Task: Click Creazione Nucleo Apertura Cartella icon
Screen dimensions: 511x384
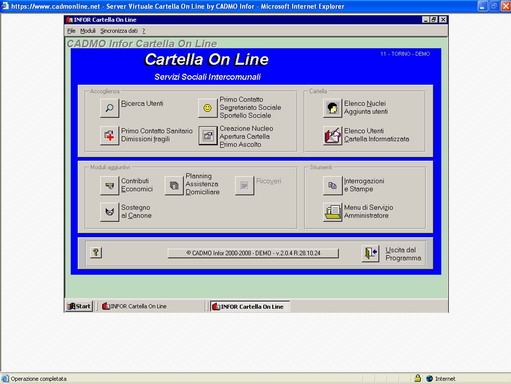Action: [x=208, y=136]
